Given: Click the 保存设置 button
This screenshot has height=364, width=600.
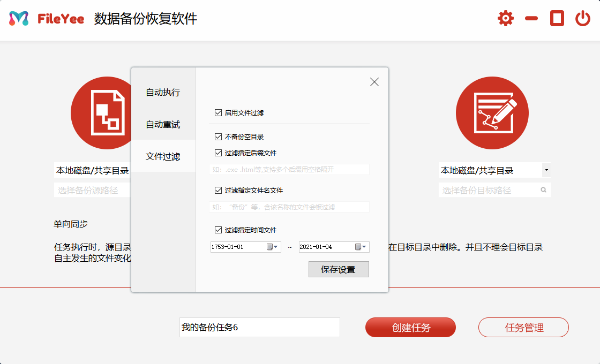Looking at the screenshot, I should click(x=338, y=269).
